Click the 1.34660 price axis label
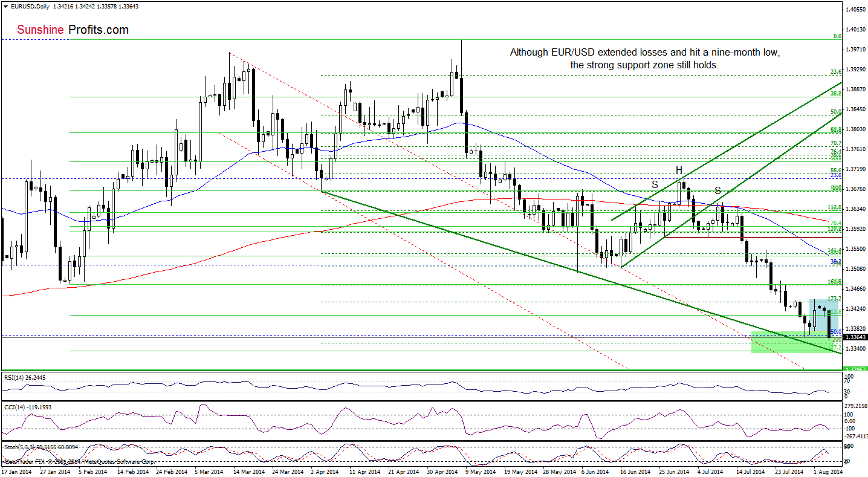868x477 pixels. coord(857,288)
